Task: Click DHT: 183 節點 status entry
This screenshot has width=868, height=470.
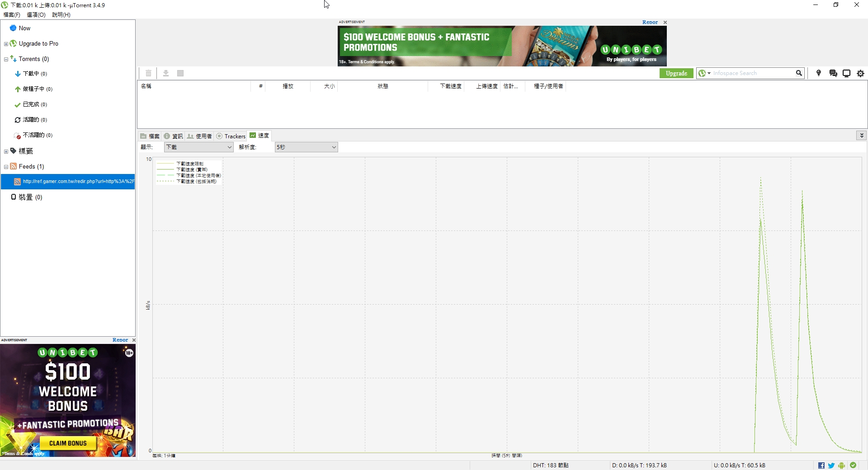Action: tap(551, 465)
